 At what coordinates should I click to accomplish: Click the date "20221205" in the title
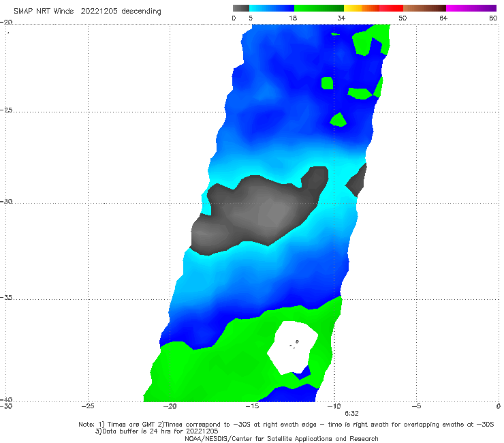[99, 12]
